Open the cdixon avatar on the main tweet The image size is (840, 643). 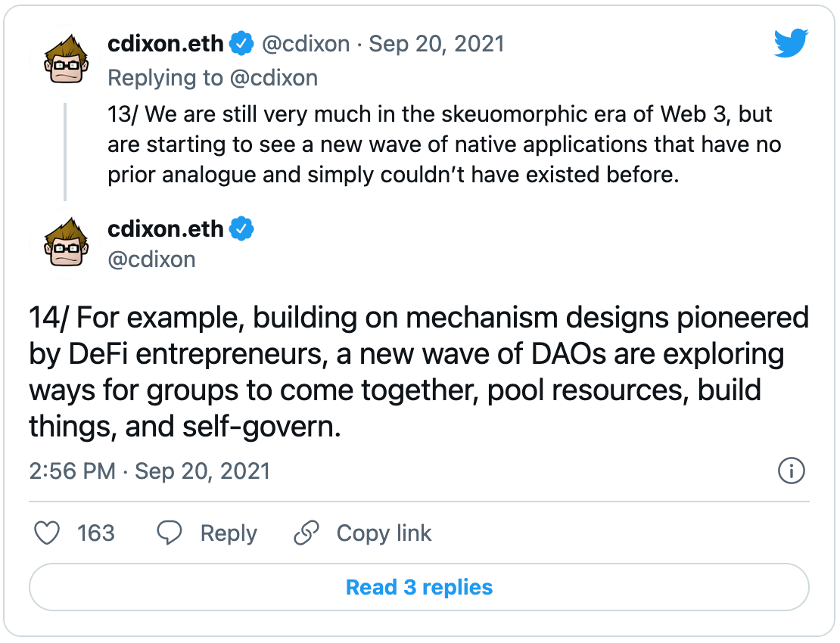coord(66,243)
